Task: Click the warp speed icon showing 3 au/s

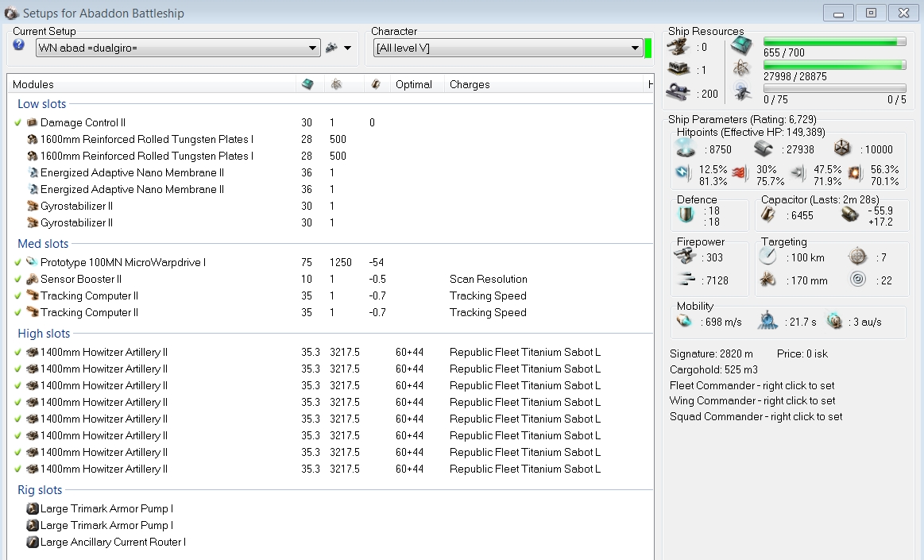Action: (x=834, y=321)
